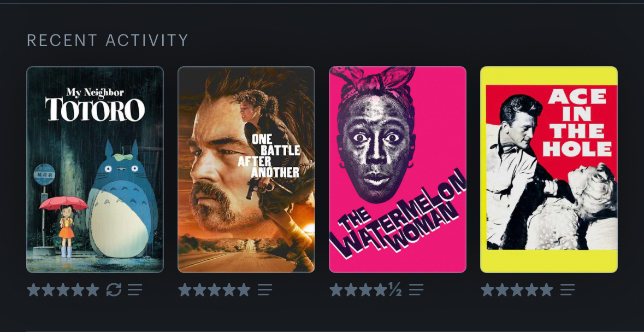View the Ace in the Hole poster
Viewport: 644px width, 332px height.
point(549,170)
